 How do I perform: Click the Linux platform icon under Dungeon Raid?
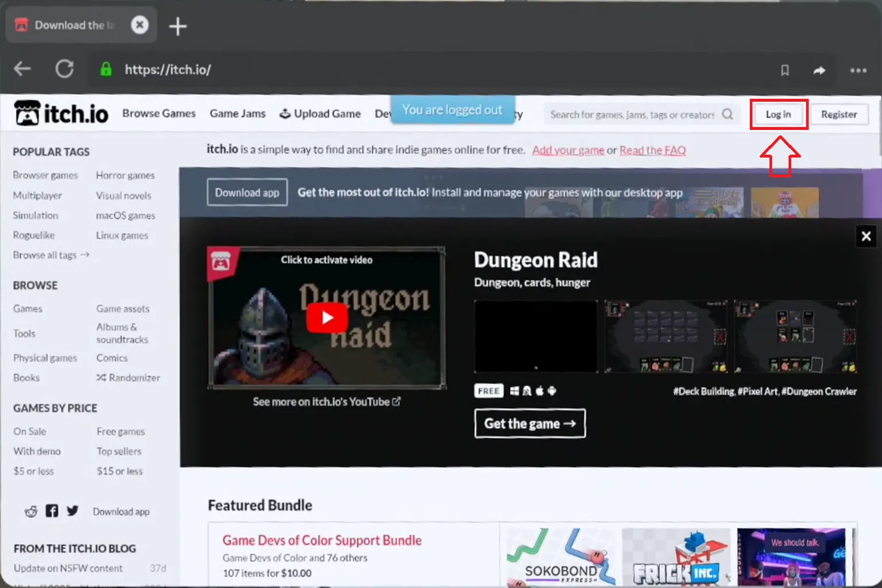527,391
